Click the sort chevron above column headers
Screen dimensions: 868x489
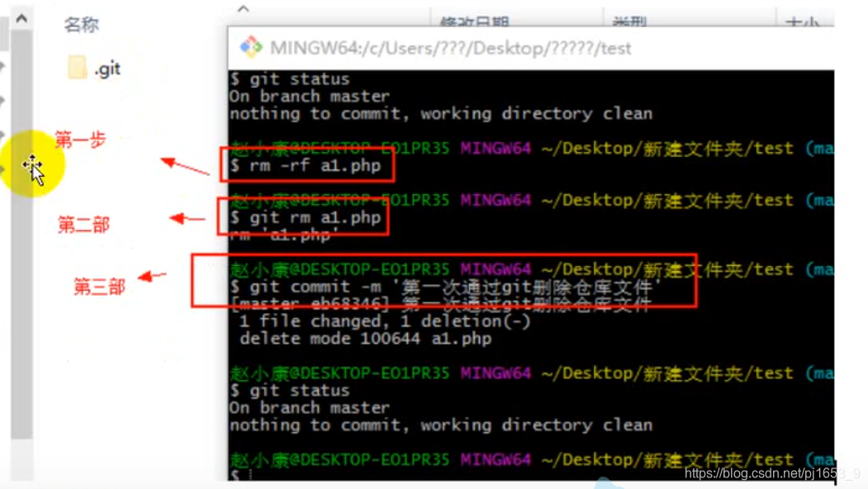coord(244,9)
